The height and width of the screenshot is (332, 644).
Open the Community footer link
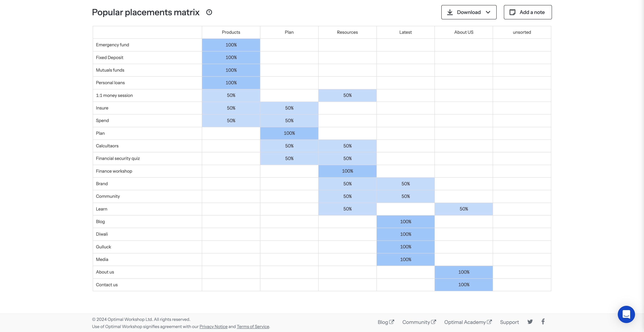pyautogui.click(x=419, y=322)
